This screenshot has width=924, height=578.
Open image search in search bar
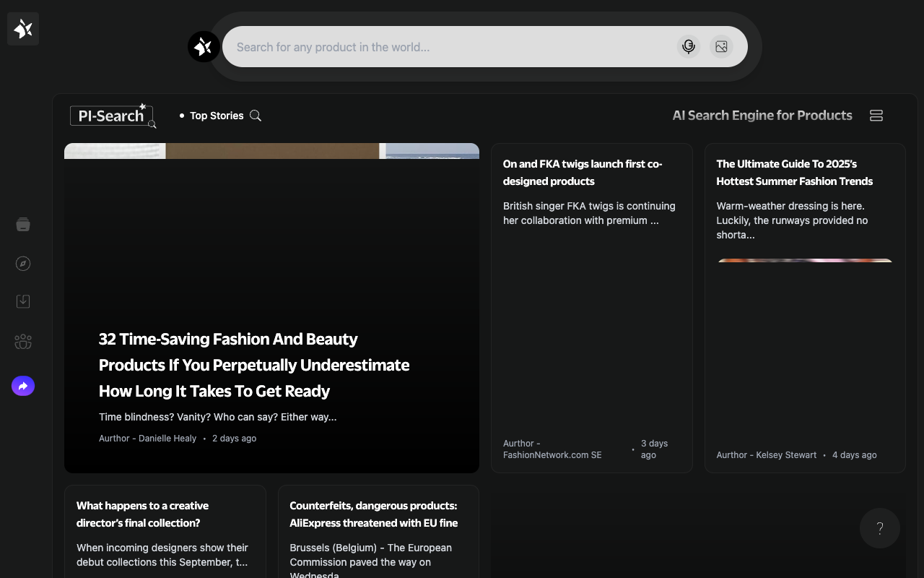tap(721, 47)
